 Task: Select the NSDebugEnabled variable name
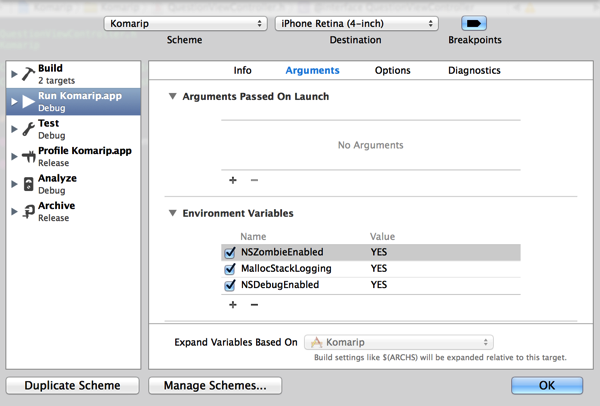coord(280,285)
